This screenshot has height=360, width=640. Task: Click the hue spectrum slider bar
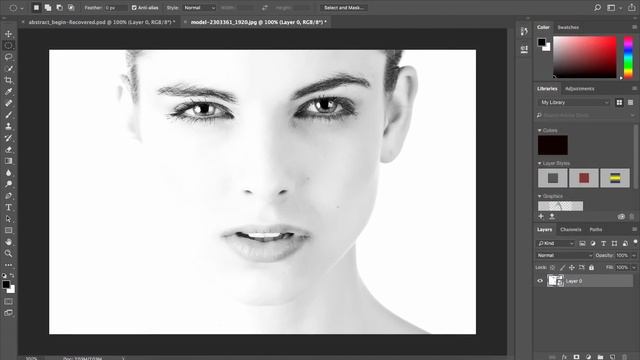628,57
